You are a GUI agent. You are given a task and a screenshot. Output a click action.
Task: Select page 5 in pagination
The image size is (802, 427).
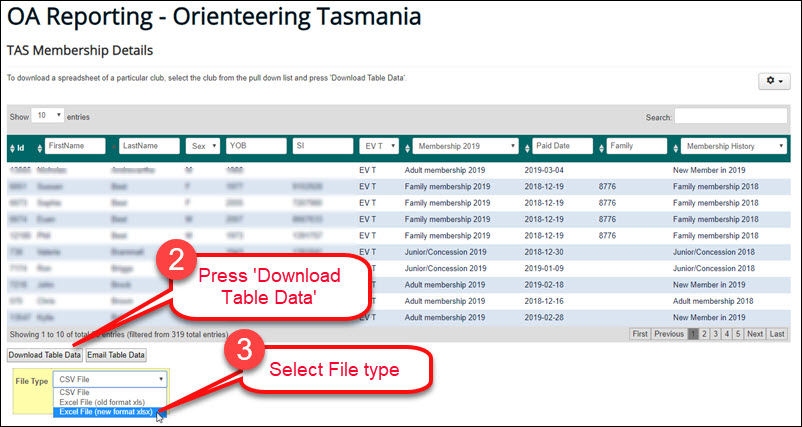pos(738,334)
